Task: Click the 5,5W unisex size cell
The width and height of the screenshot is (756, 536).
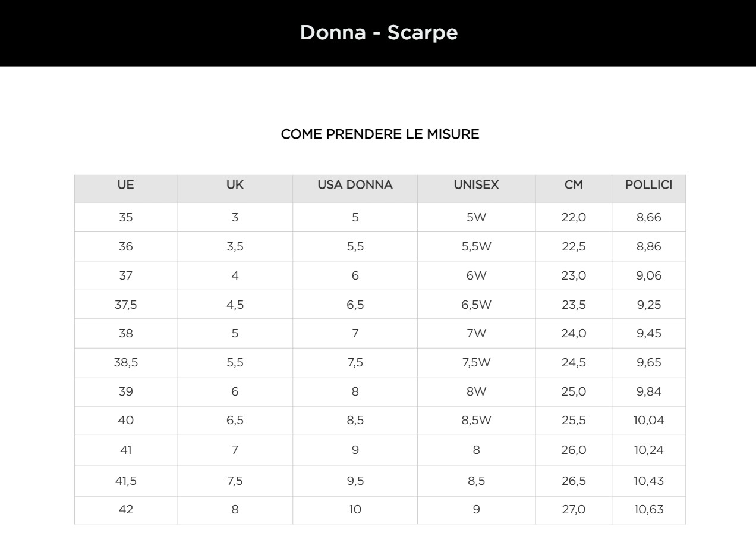Action: coord(476,246)
